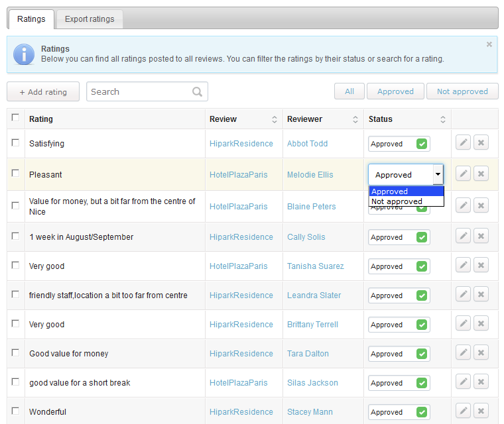Edit the Wonderful rating
The image size is (504, 424).
click(x=463, y=411)
